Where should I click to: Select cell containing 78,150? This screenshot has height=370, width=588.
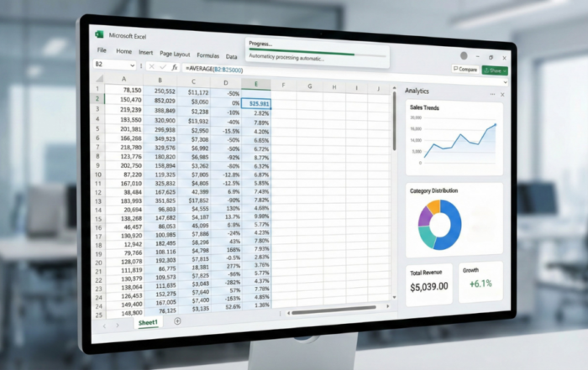[x=123, y=90]
